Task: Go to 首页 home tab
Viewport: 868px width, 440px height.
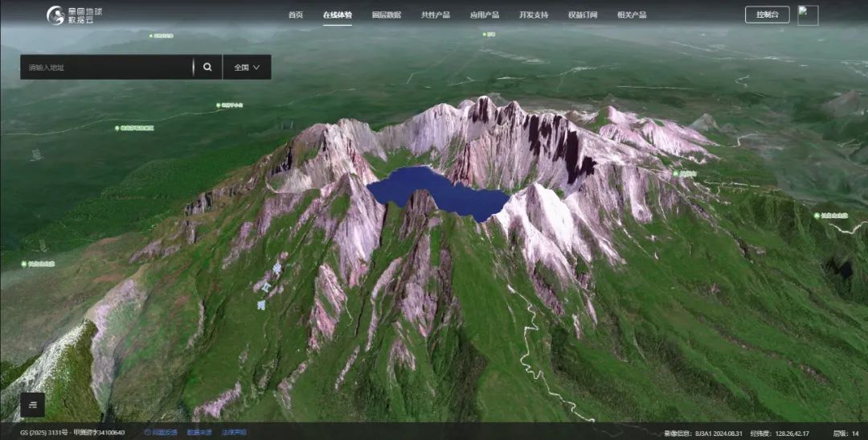Action: coord(296,15)
